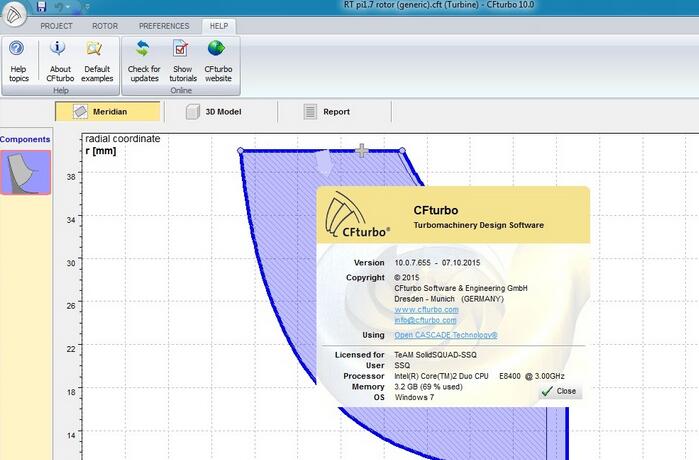
Task: Click the top-left contour point of meridian
Action: coord(241,151)
